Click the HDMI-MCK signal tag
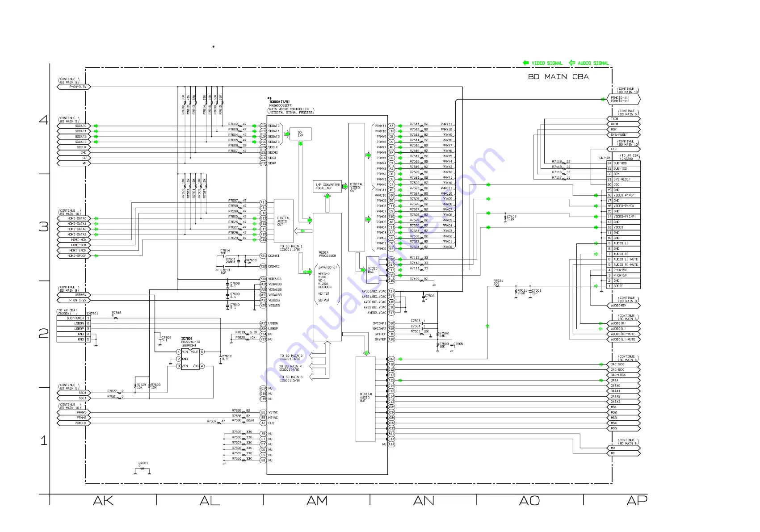The width and height of the screenshot is (760, 532). tap(74, 240)
